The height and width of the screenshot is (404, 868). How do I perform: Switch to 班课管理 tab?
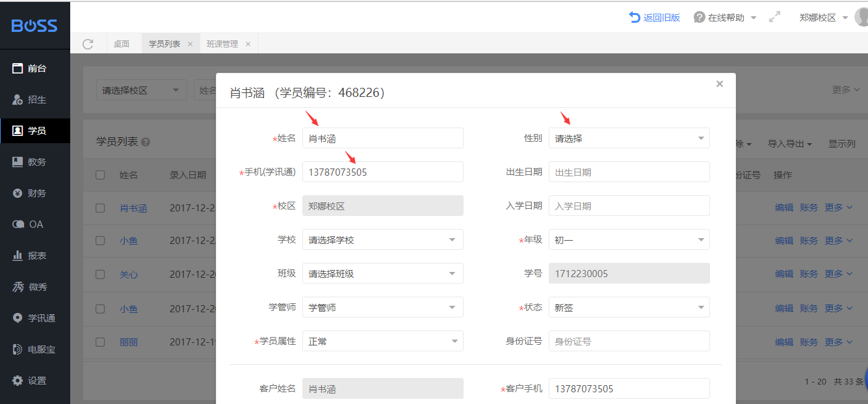(x=222, y=44)
